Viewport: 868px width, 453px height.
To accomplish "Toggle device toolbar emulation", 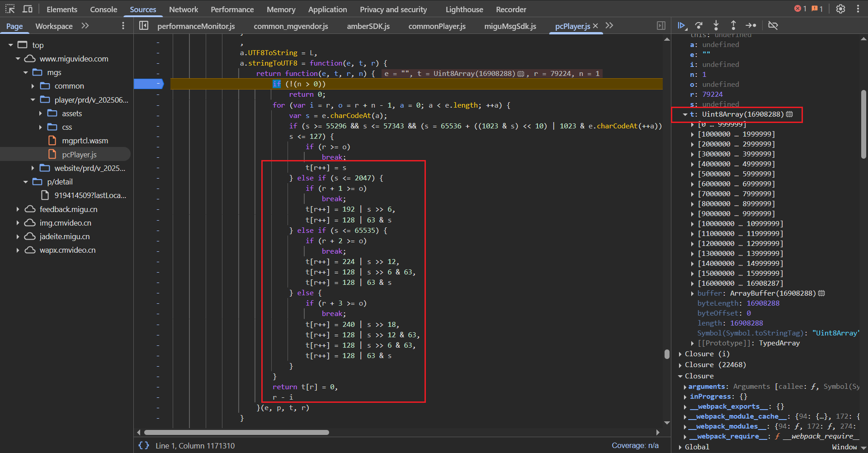I will (x=28, y=9).
